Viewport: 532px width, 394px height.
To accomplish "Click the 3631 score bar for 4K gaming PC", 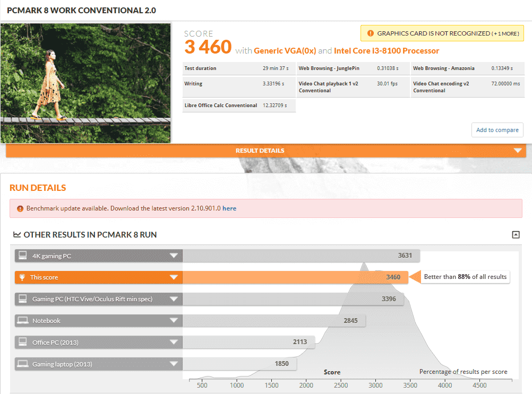I will pos(301,256).
